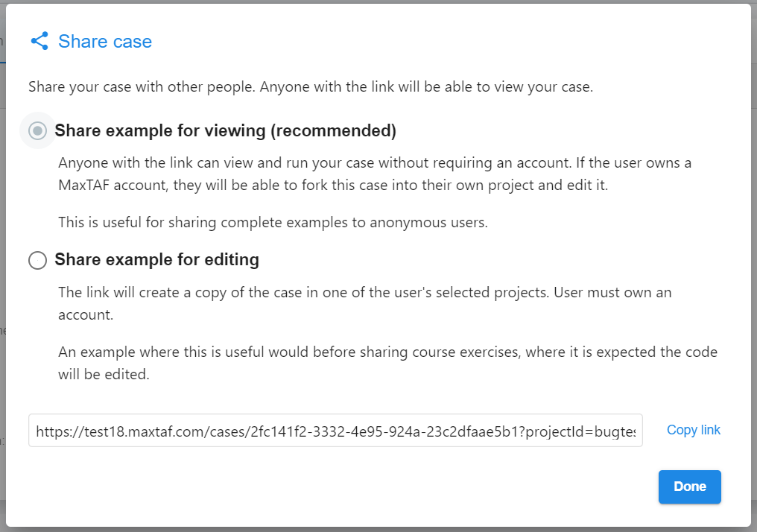Select the share for editing radio button
757x532 pixels.
point(38,260)
